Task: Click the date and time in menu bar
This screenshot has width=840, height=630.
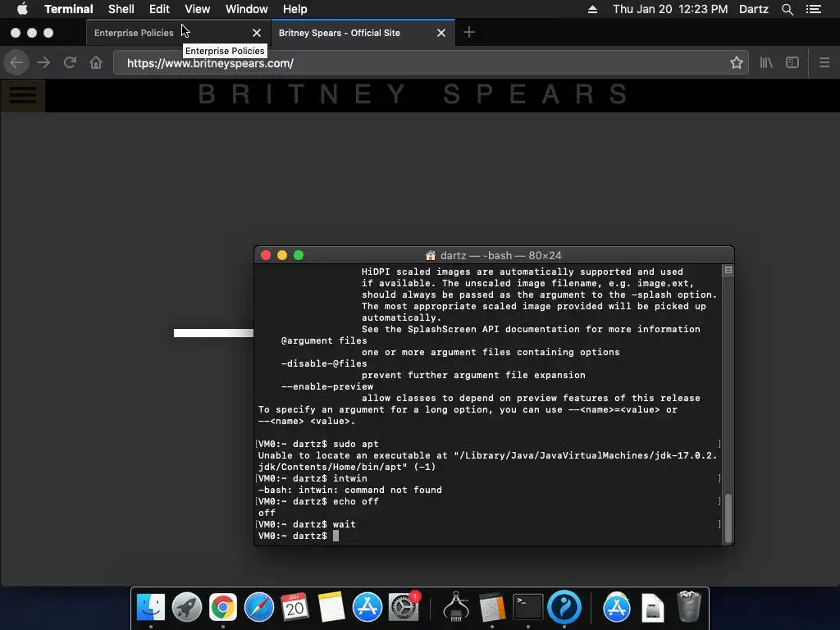Action: click(x=670, y=9)
